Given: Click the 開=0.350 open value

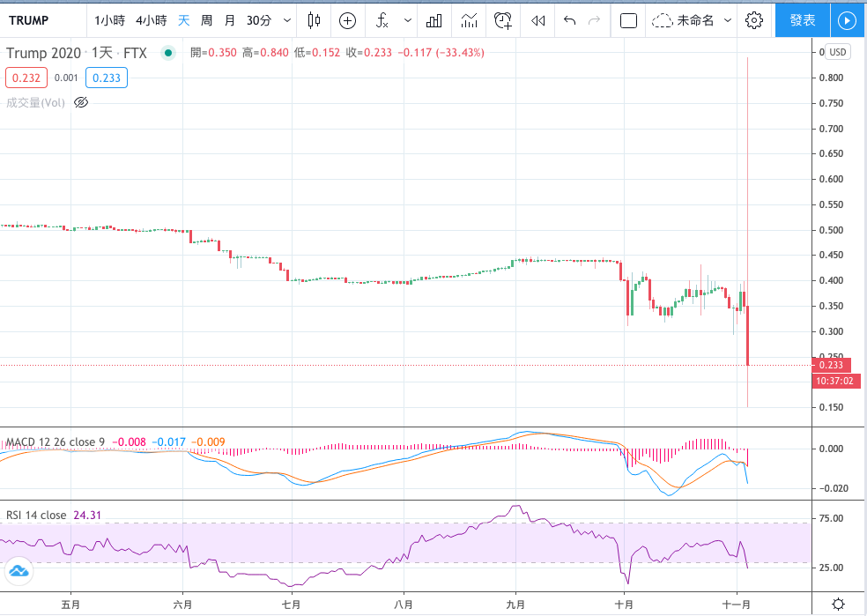Looking at the screenshot, I should [213, 53].
